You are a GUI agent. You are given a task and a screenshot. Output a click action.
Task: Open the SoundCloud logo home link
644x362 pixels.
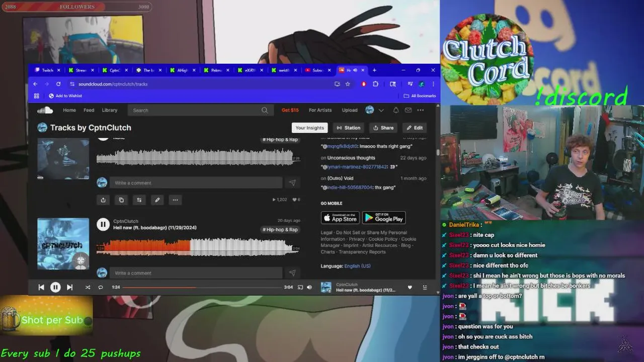[x=45, y=110]
